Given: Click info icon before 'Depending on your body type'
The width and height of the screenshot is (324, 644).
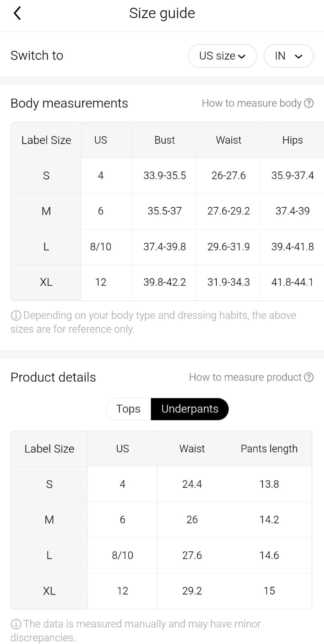Looking at the screenshot, I should coord(16,316).
